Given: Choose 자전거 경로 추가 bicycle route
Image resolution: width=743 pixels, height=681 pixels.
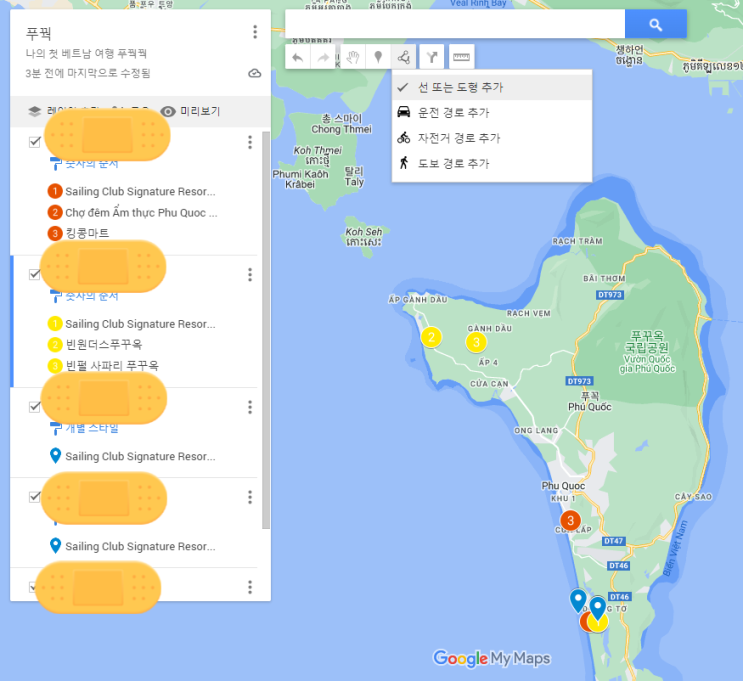Looking at the screenshot, I should pos(492,138).
